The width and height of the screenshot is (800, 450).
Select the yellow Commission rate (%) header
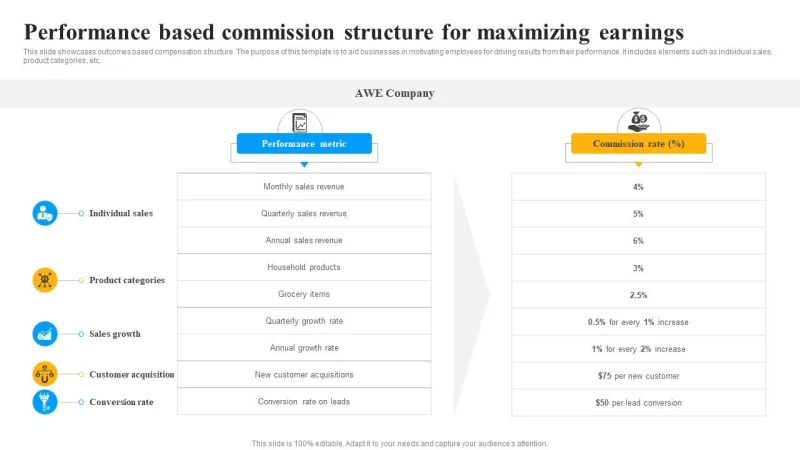click(x=638, y=144)
